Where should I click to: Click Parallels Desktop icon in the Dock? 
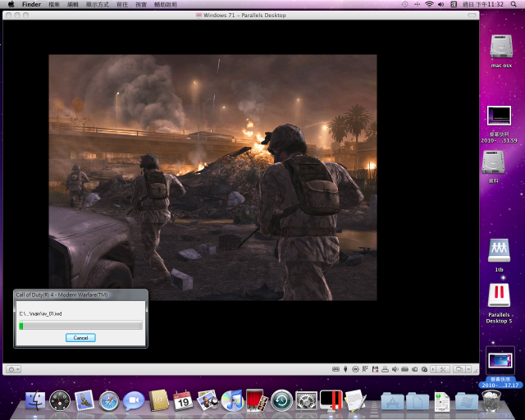(x=331, y=400)
